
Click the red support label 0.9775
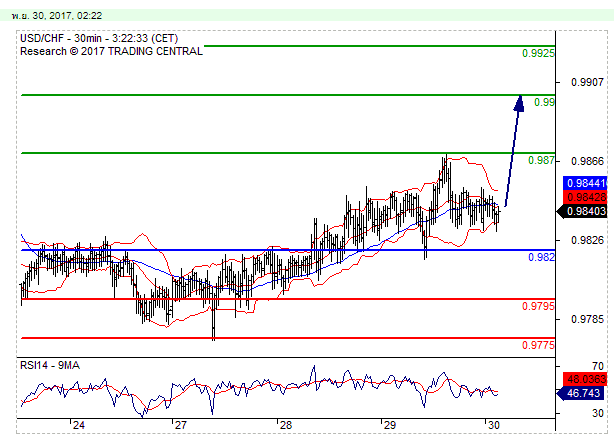(538, 345)
